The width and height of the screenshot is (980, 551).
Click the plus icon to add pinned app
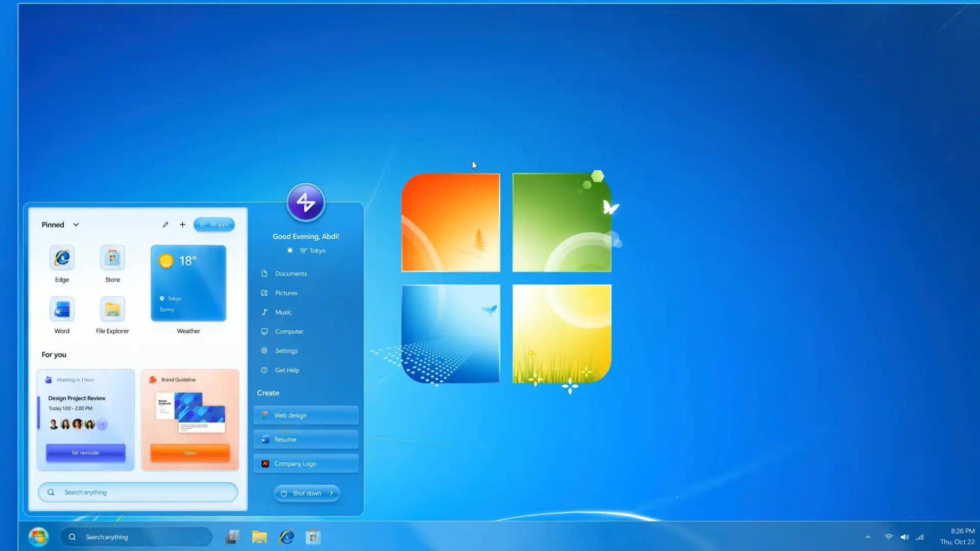[x=182, y=224]
